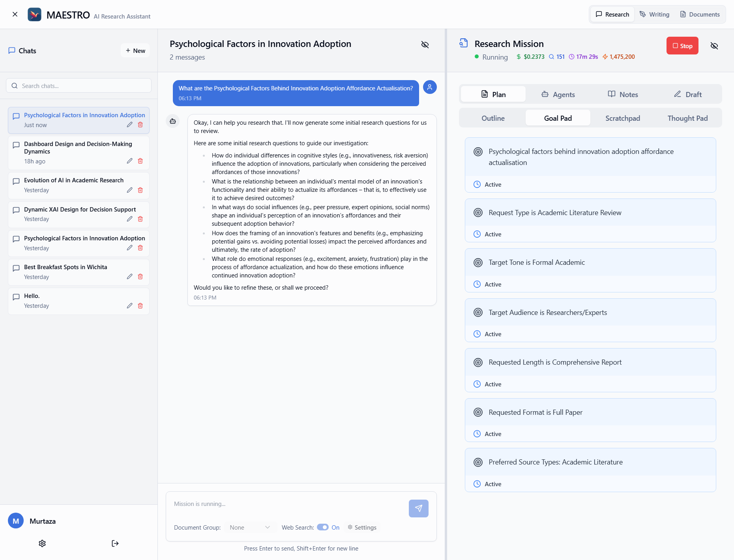Click the 1,475,200 tokens stat
Screen dimensions: 734x560
pos(618,57)
